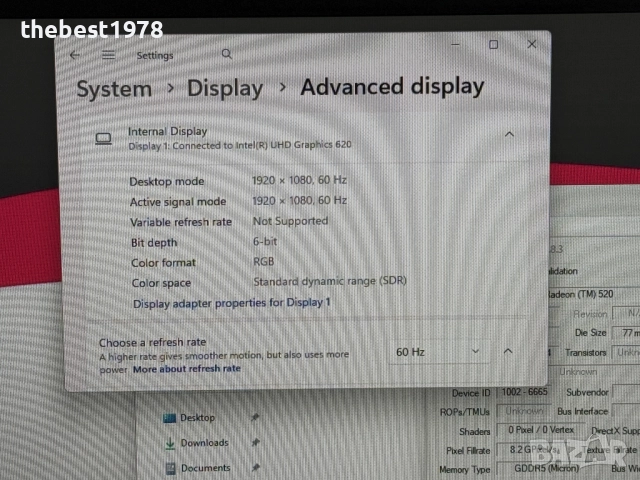Click the Subvendor label in GPU-Z window
The height and width of the screenshot is (480, 640).
point(587,392)
